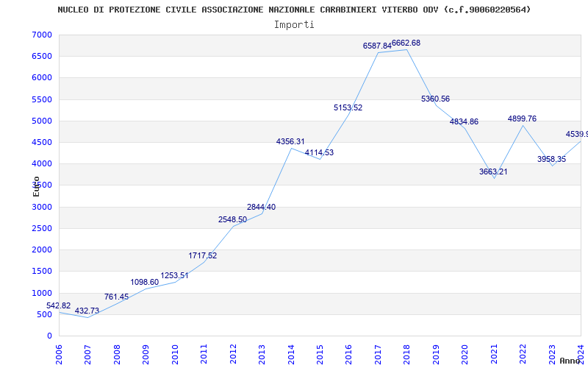Select the y-axis tick 2500
This screenshot has height=368, width=588.
point(42,228)
